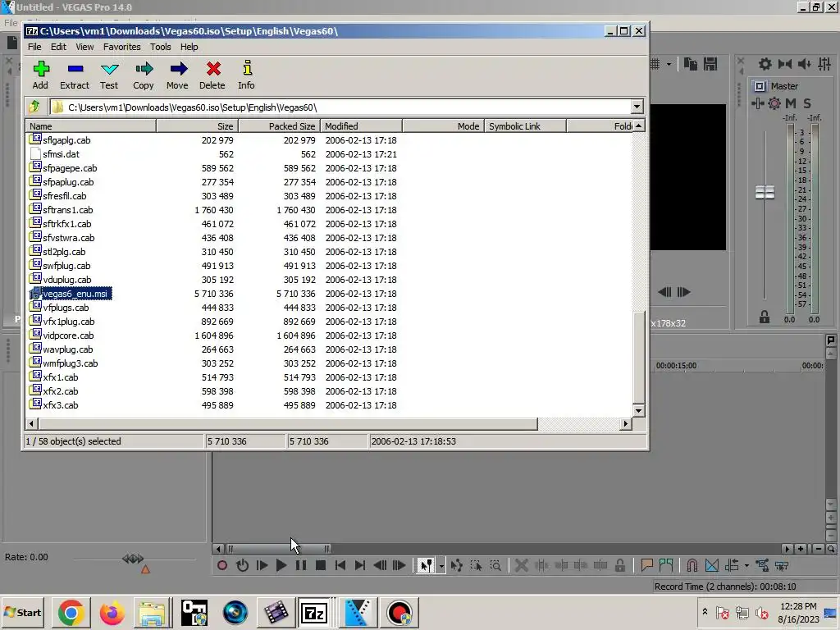Click Go to End in VEGAS transport

tap(360, 565)
